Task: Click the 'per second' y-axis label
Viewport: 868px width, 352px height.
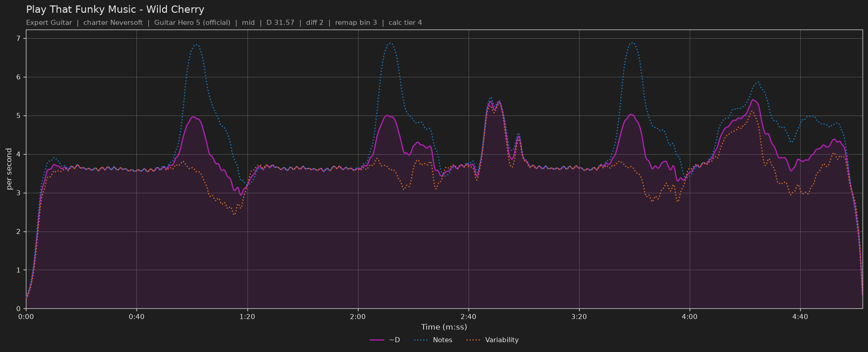Action: [x=9, y=169]
